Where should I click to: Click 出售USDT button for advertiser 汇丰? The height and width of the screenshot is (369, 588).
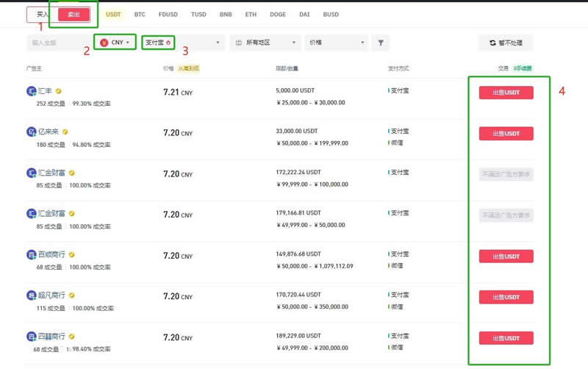coord(506,93)
